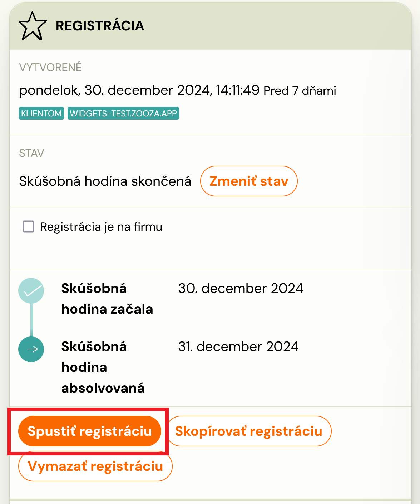Click the 31. december 2024 timeline date
The image size is (420, 504).
[238, 346]
